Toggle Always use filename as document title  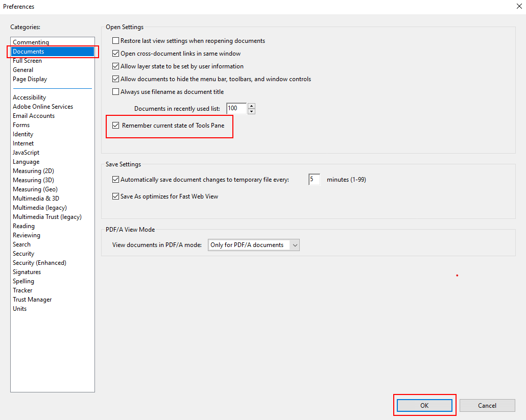(x=115, y=92)
